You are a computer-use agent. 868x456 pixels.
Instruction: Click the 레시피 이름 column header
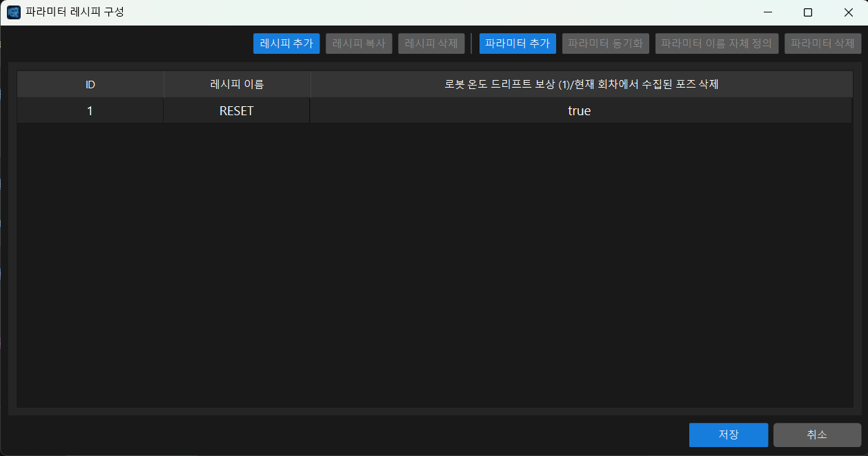point(237,84)
